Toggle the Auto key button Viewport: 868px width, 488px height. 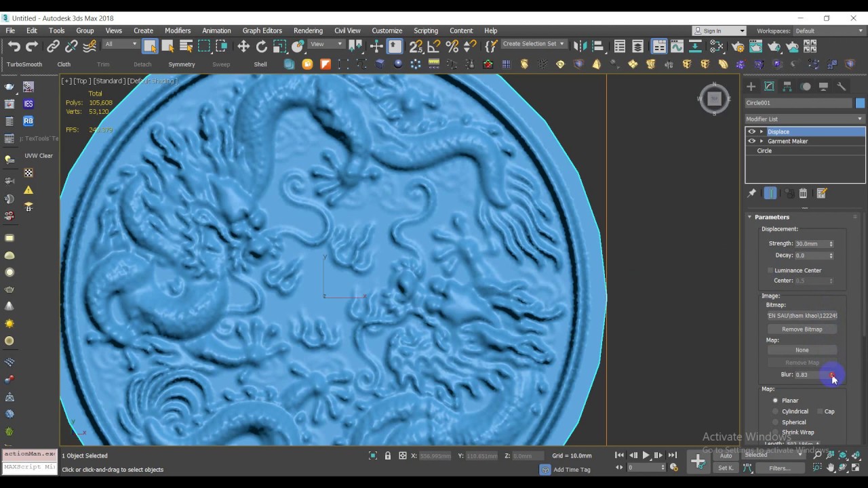click(x=726, y=455)
